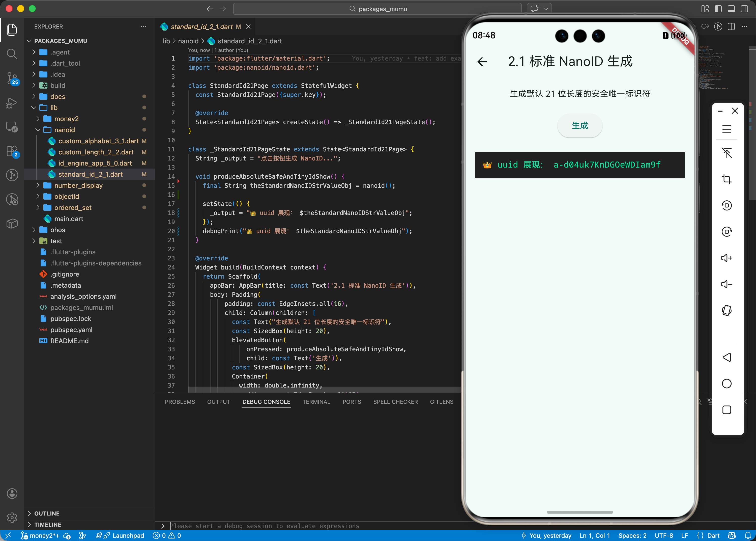Open Source Control view with 25 badge
Viewport: 756px width, 541px height.
pyautogui.click(x=12, y=78)
